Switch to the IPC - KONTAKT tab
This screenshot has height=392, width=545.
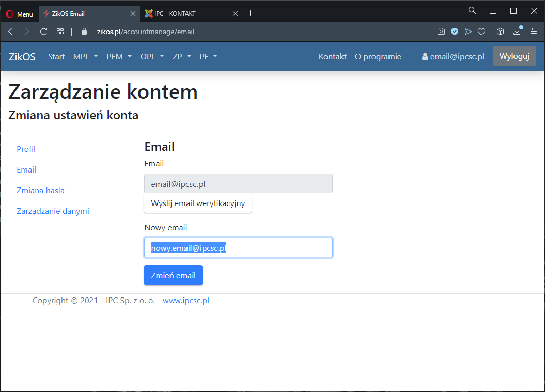(186, 14)
